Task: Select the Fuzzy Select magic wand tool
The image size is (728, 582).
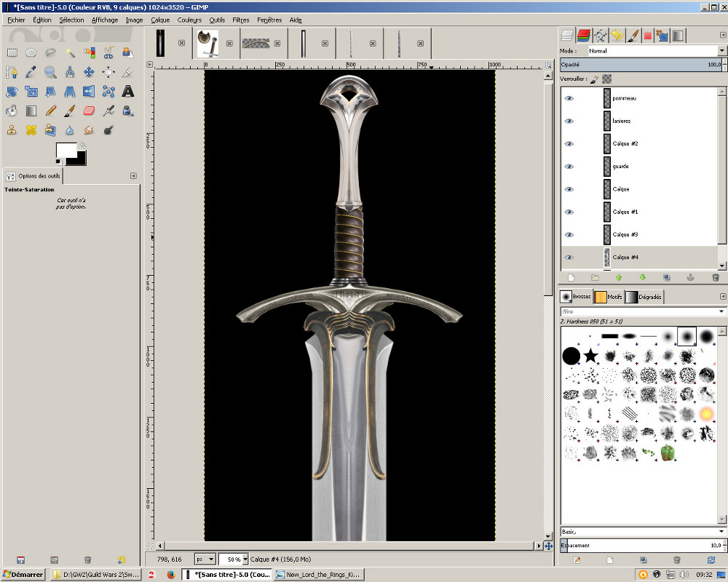Action: tap(70, 52)
